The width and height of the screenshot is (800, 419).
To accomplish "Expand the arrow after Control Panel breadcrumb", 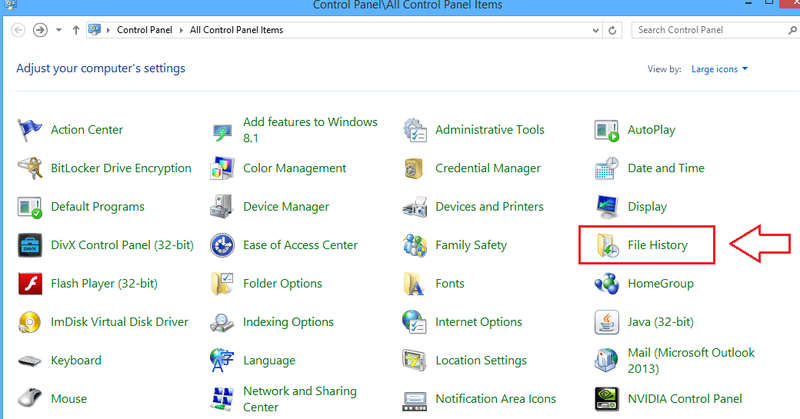I will click(x=181, y=30).
